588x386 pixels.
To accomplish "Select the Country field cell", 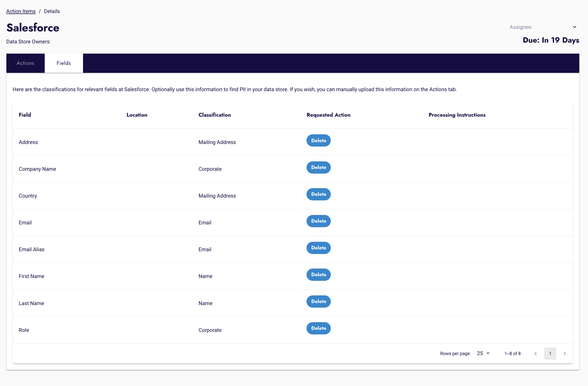I will [x=28, y=196].
